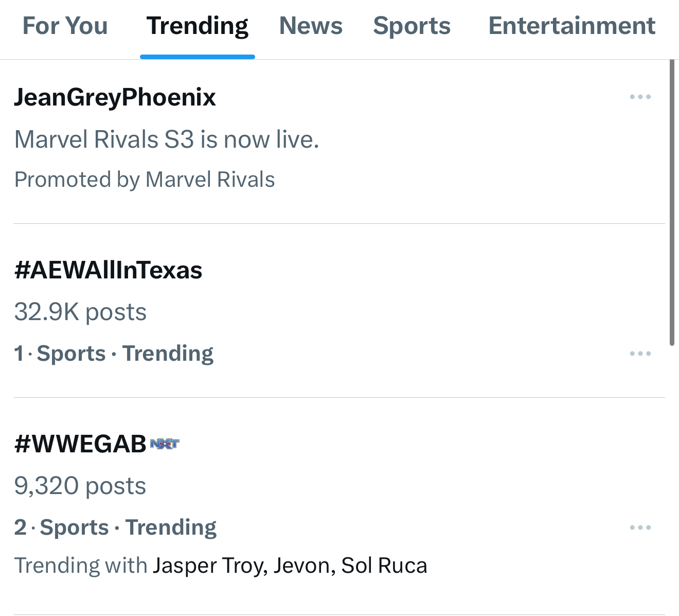Open the JeanGreyPhoenix promoted trend
Viewport: 679px width, 616px height.
pos(115,97)
